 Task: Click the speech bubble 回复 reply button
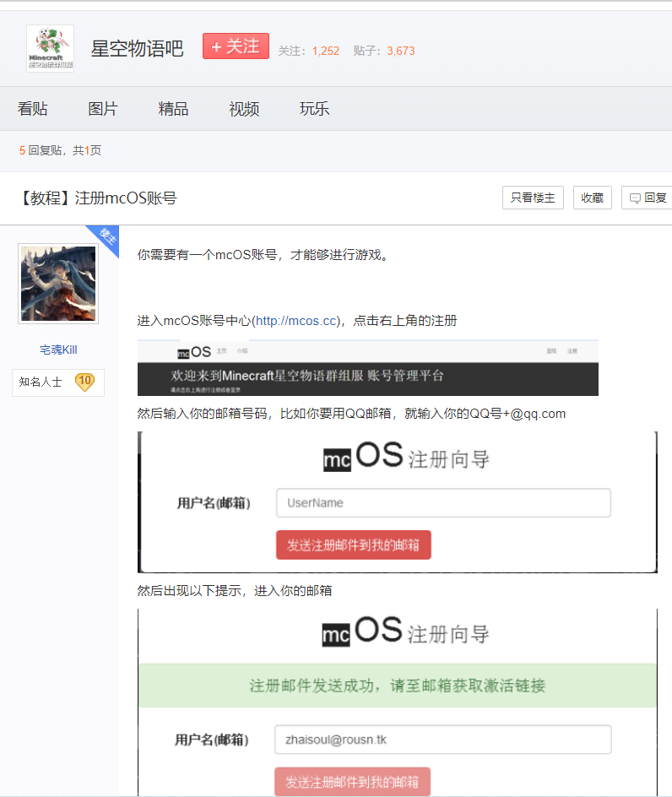tap(648, 198)
